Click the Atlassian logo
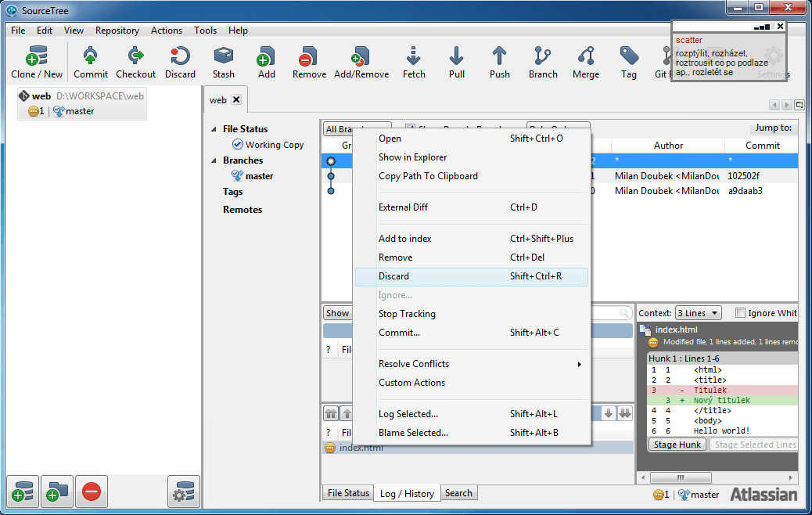Viewport: 812px width, 515px height. coord(763,495)
